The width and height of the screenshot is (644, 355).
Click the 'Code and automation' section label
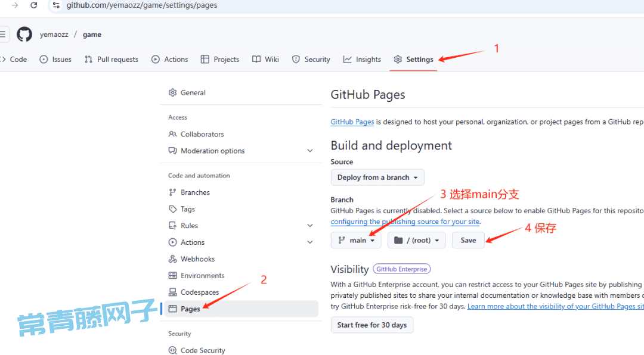click(199, 176)
